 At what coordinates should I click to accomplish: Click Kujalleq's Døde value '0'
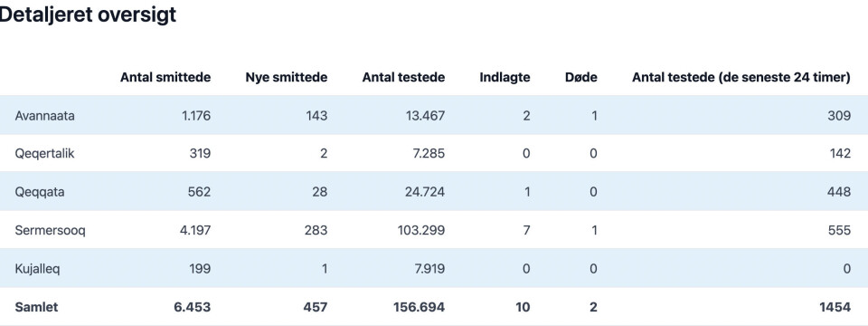click(x=593, y=269)
